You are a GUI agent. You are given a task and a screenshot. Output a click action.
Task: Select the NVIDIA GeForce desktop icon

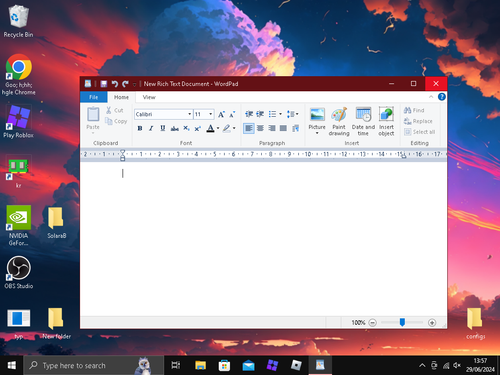point(19,226)
